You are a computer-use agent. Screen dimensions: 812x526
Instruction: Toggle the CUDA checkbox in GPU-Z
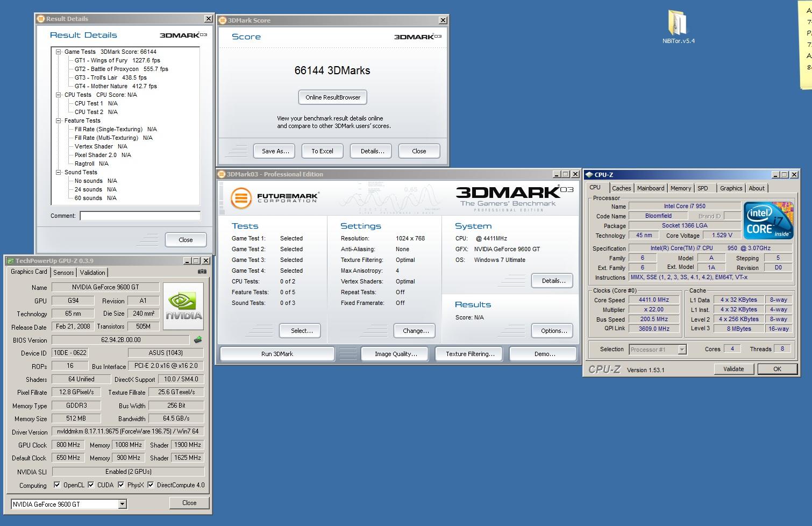click(x=91, y=485)
